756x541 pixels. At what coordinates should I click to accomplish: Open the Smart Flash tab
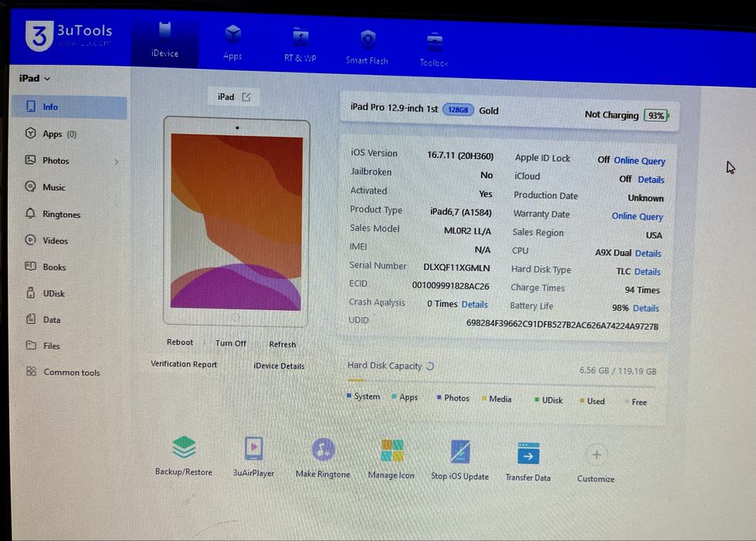point(367,47)
